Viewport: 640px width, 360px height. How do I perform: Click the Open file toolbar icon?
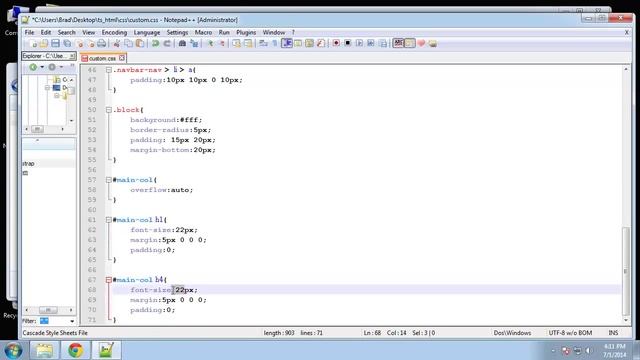pos(44,43)
